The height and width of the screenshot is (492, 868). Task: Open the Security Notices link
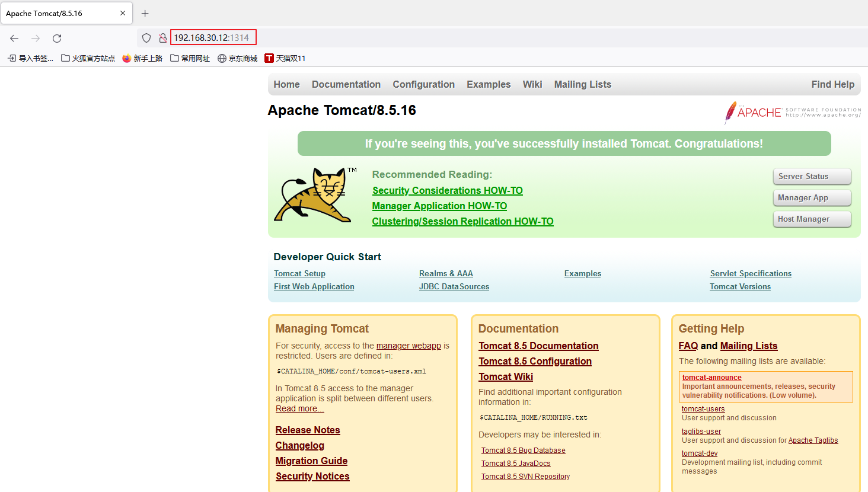tap(312, 476)
